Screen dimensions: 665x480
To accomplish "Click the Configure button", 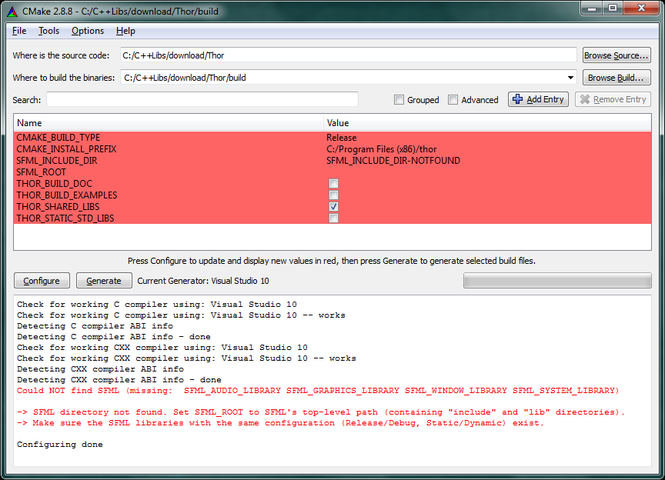I will point(42,281).
